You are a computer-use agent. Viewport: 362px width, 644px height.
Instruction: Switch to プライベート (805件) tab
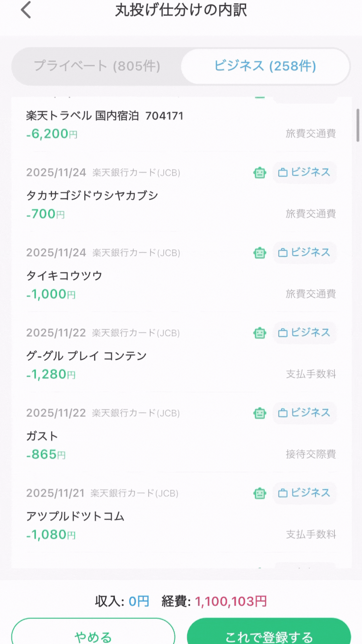tap(97, 66)
